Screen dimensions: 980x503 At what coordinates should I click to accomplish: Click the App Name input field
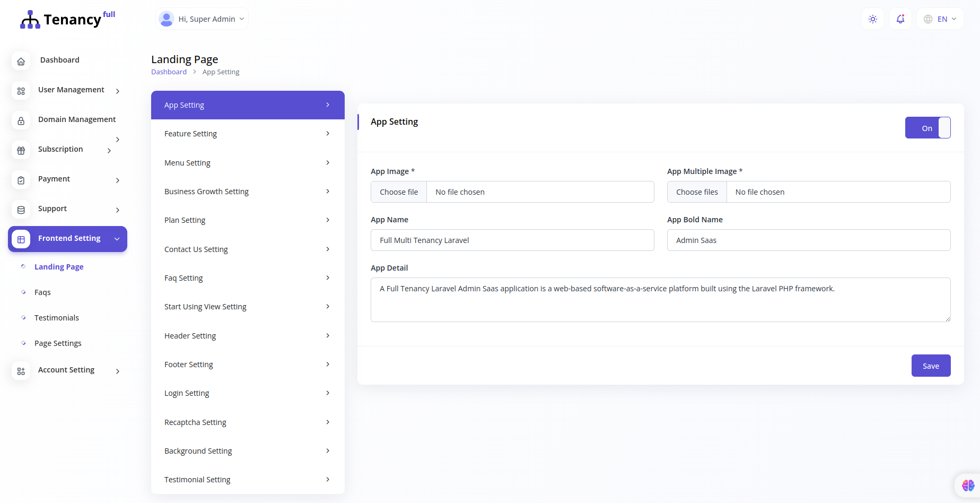512,240
